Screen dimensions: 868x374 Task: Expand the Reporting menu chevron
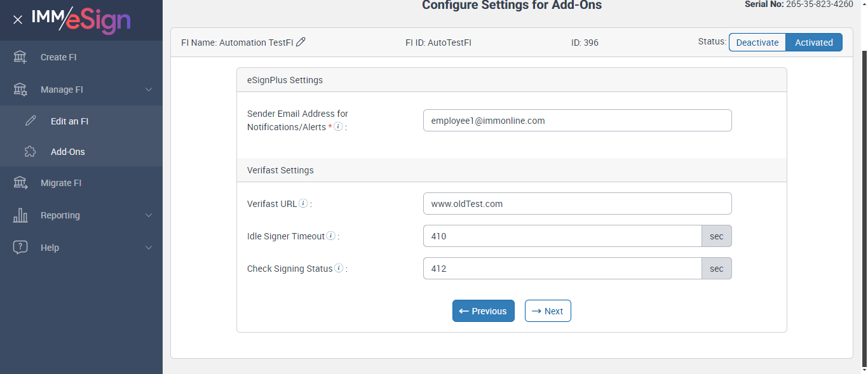(149, 215)
